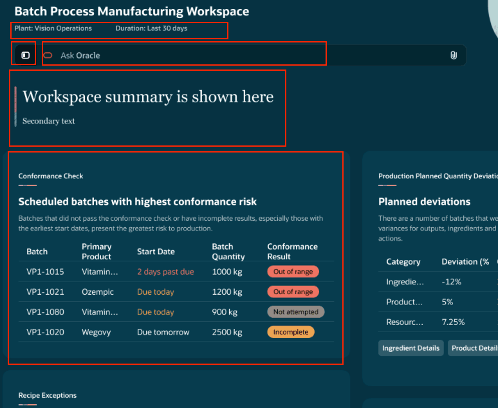Change the Duration: Last 30 days filter
Screen dimensions: 498x408
tap(151, 28)
